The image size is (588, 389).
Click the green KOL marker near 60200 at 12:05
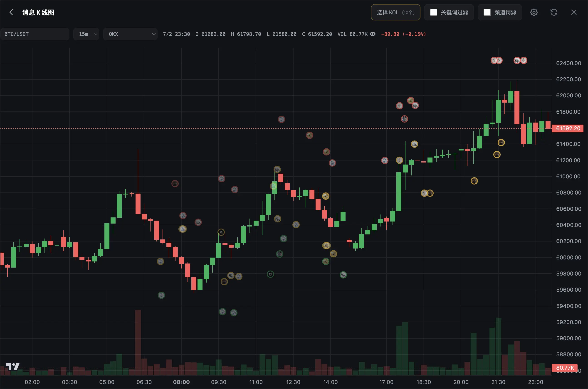coord(283,238)
